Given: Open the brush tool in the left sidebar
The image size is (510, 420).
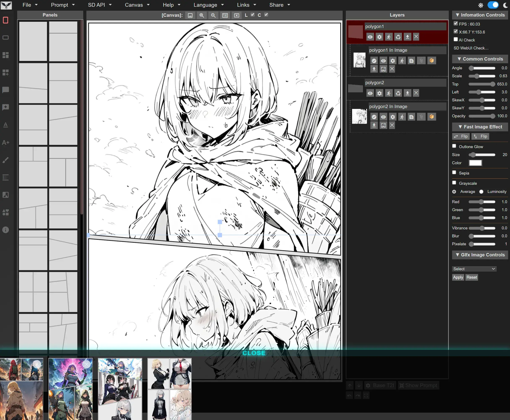Looking at the screenshot, I should click(5, 160).
